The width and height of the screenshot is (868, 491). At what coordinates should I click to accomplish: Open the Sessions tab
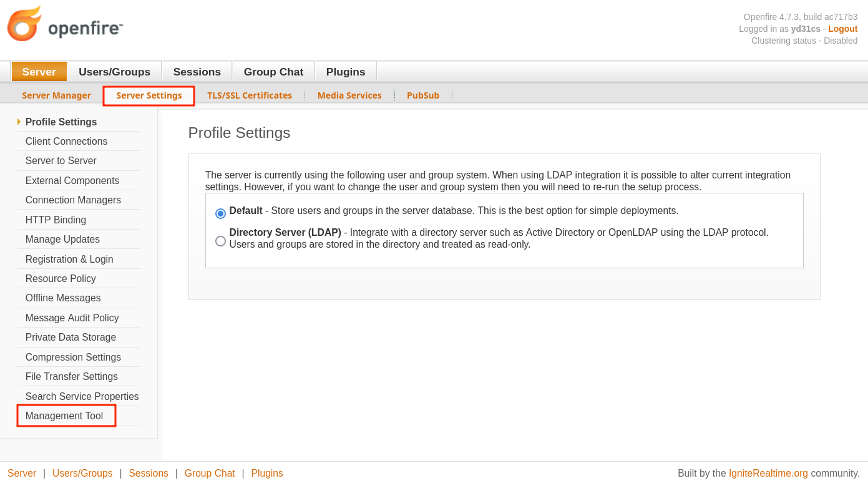tap(197, 72)
